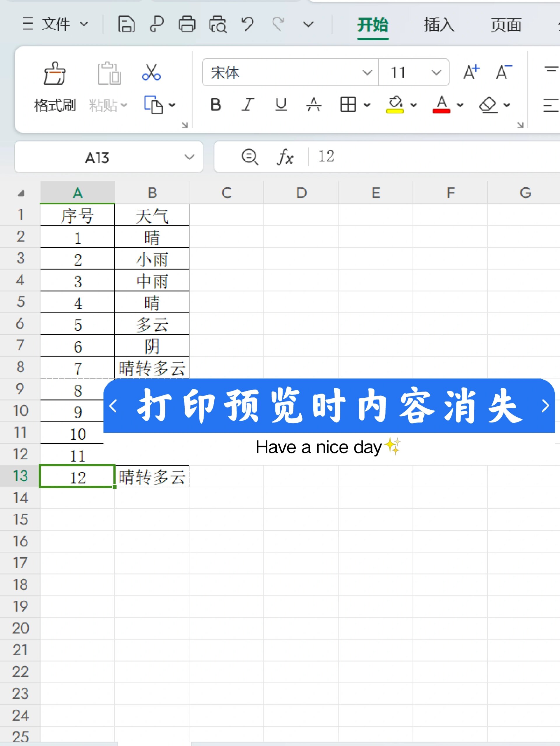The width and height of the screenshot is (560, 746).
Task: Select cell containing 阴
Action: coord(152,346)
